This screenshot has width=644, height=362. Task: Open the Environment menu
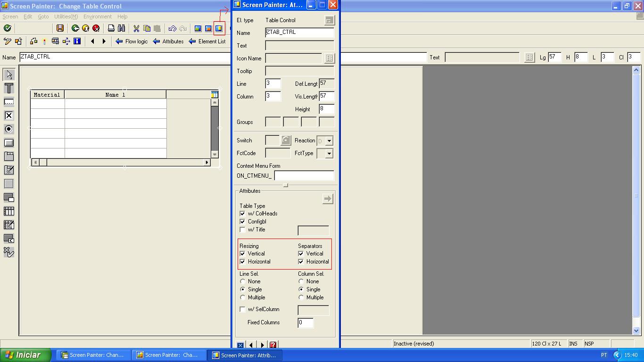click(97, 16)
